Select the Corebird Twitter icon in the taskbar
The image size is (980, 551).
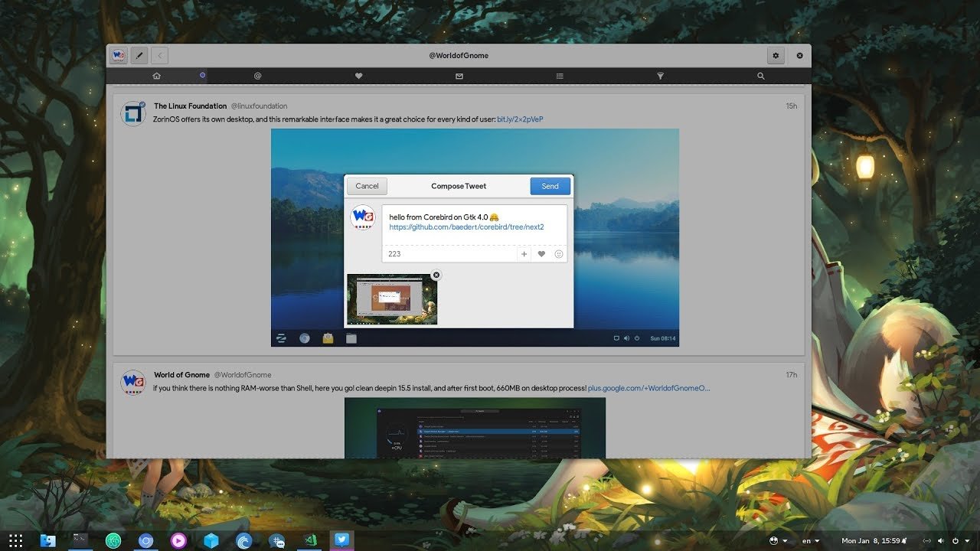[341, 540]
